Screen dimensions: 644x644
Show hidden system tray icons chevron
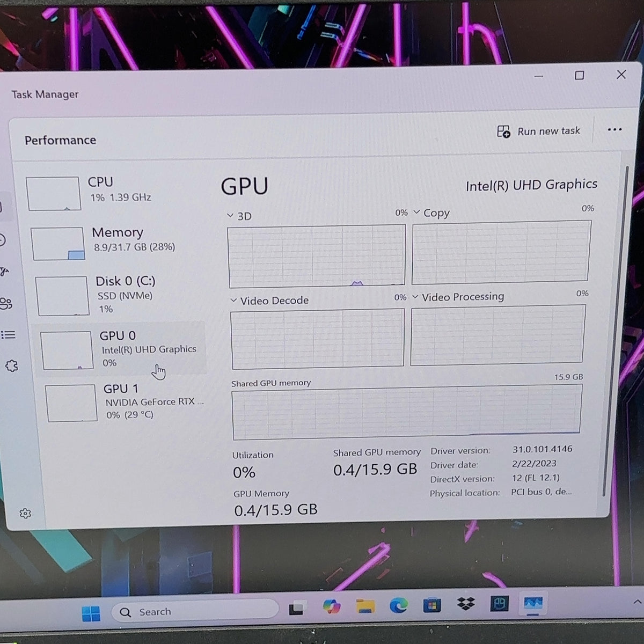pos(638,602)
